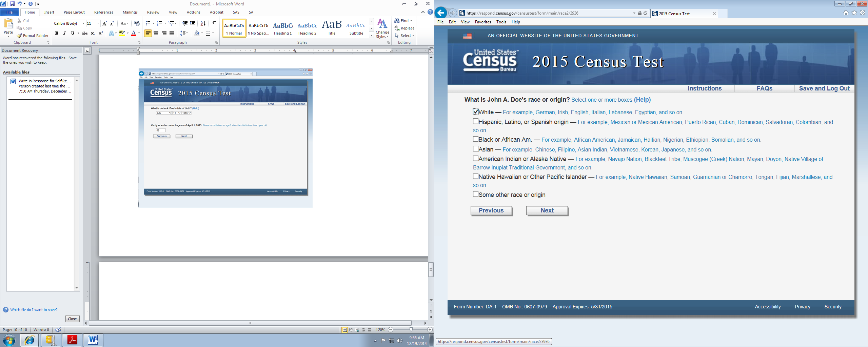The width and height of the screenshot is (868, 347).
Task: Justify text in Word
Action: tap(172, 33)
